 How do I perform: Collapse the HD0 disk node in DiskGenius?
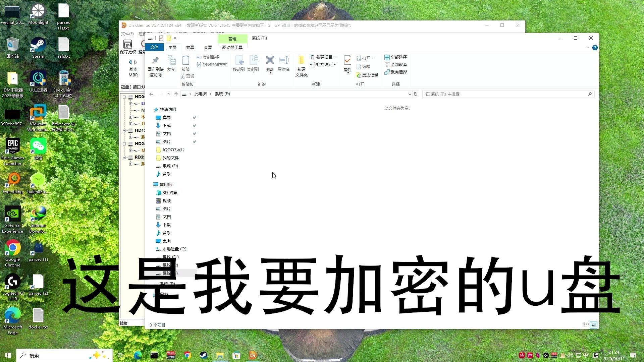tap(124, 97)
